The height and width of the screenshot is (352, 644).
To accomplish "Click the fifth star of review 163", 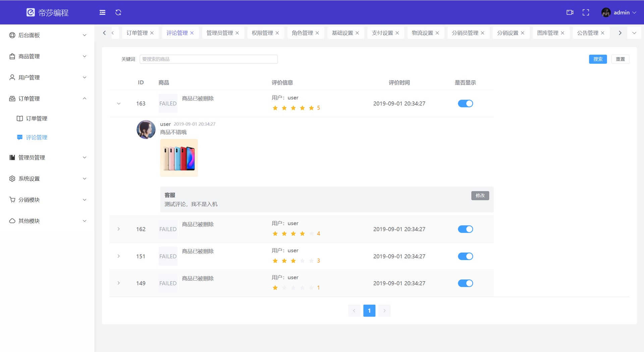I will point(311,108).
